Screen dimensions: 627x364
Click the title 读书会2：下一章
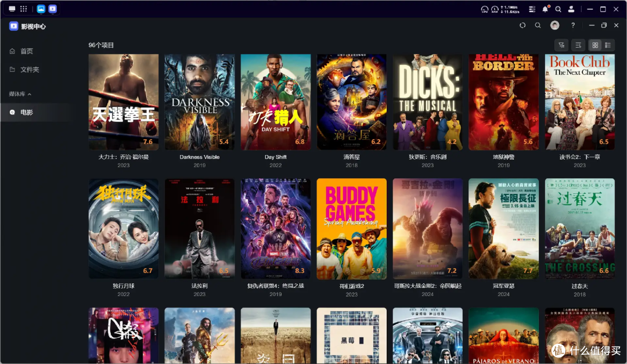[580, 157]
